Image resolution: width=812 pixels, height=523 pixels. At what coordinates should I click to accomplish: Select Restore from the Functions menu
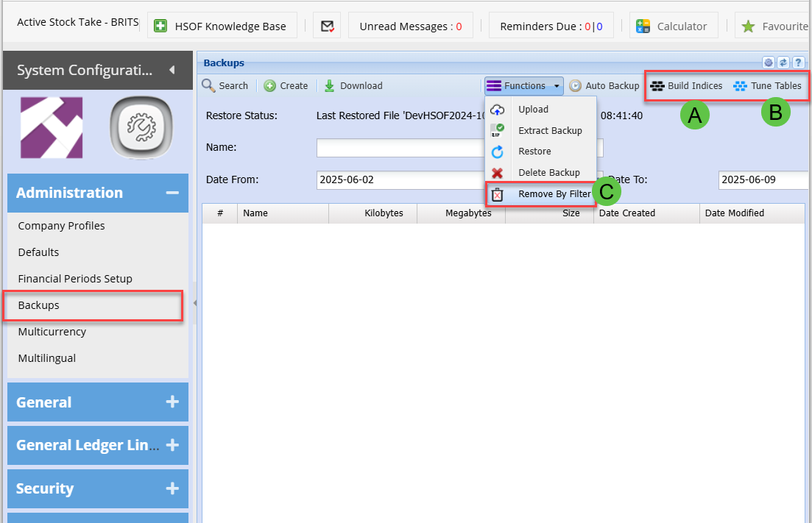click(534, 152)
